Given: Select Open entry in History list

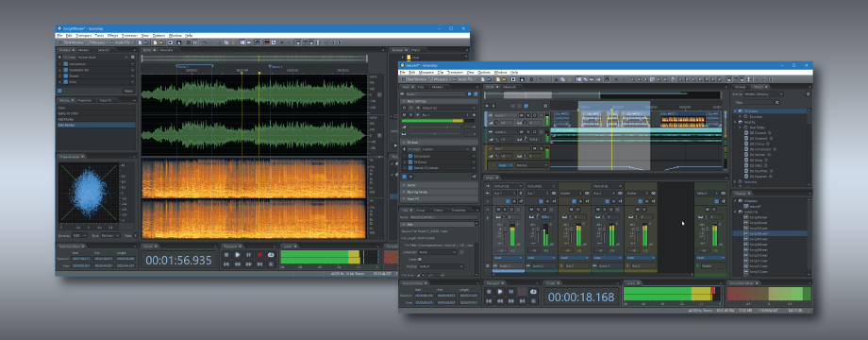Looking at the screenshot, I should (x=96, y=108).
